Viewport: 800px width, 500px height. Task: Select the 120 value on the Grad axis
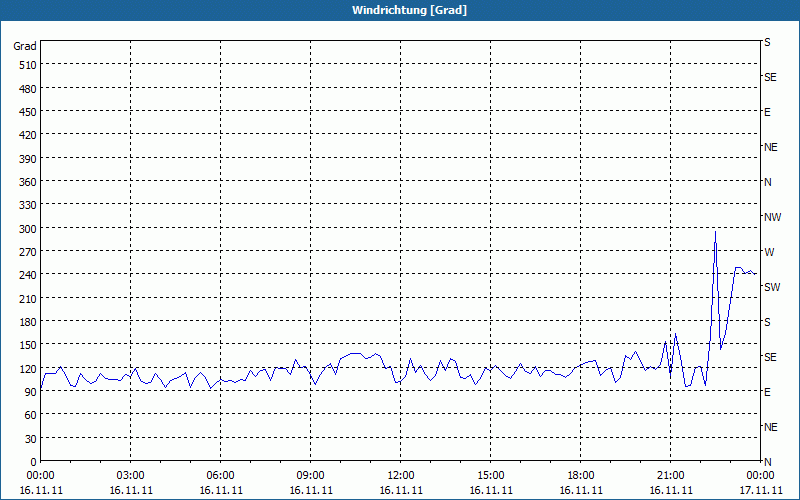(x=28, y=368)
